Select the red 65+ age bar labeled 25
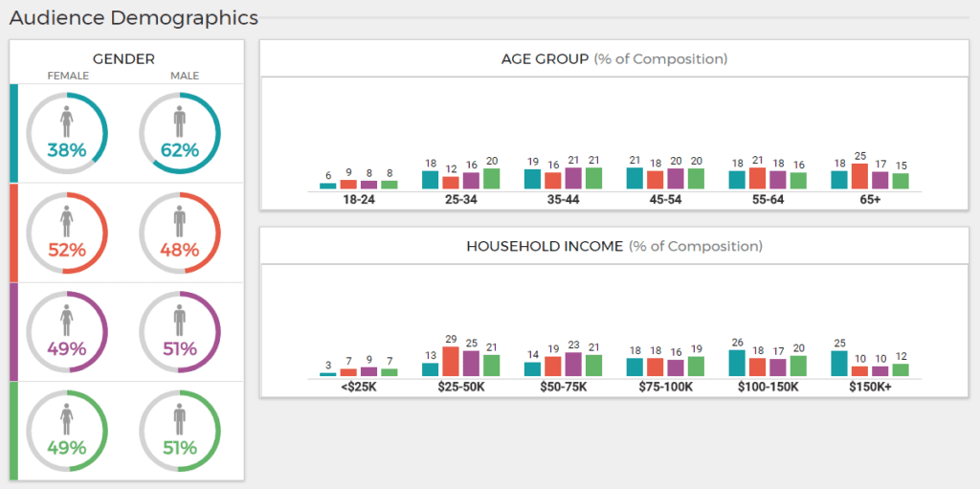This screenshot has height=489, width=980. 859,176
